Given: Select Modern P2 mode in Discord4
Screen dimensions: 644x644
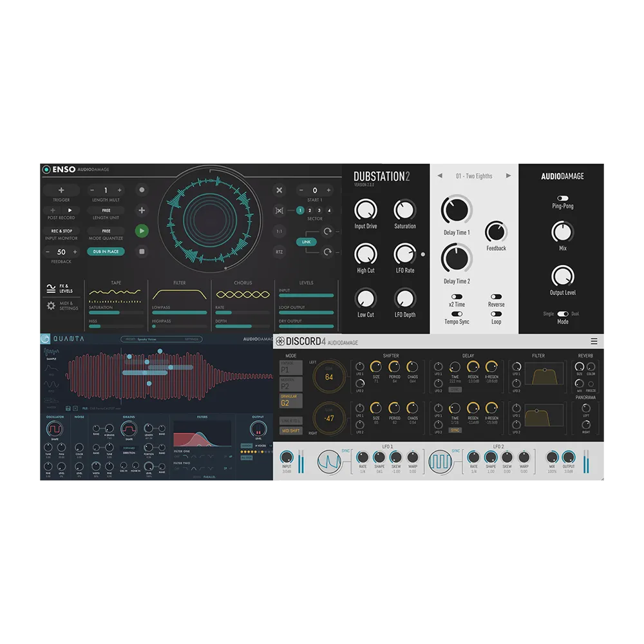Looking at the screenshot, I should (291, 384).
